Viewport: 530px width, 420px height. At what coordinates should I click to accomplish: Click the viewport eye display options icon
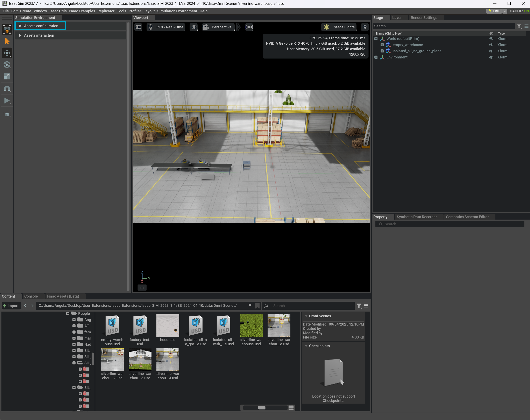[x=193, y=27]
